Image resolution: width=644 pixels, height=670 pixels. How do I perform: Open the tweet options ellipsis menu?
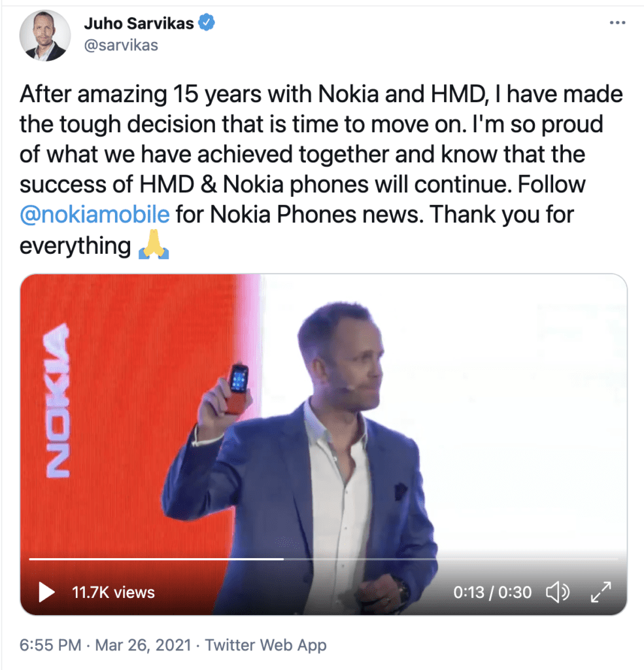(617, 21)
